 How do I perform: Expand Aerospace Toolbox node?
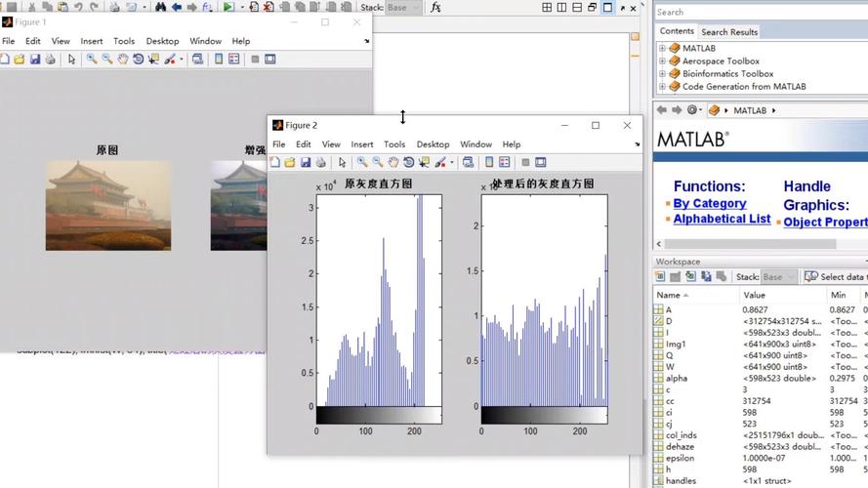coord(662,61)
